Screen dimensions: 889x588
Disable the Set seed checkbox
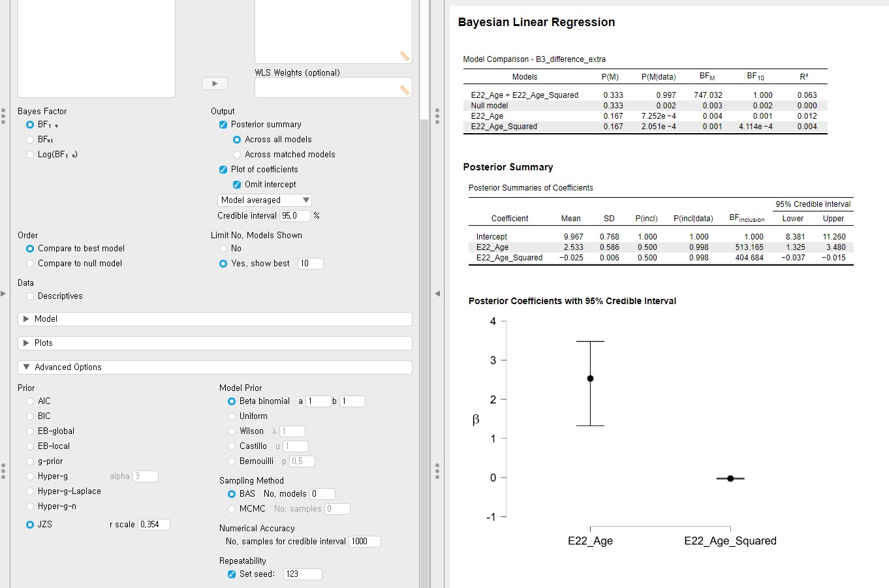point(232,574)
